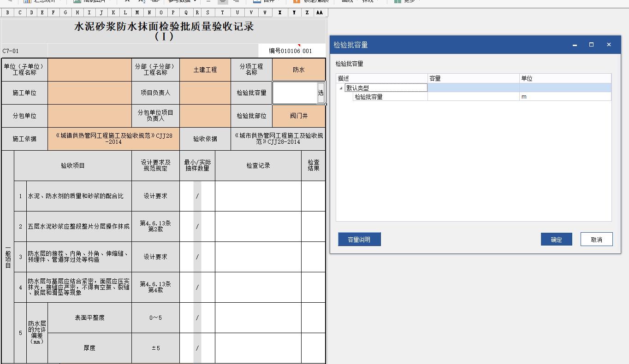
Task: Click the sampling cell for 表面平整度 row
Action: (197, 318)
